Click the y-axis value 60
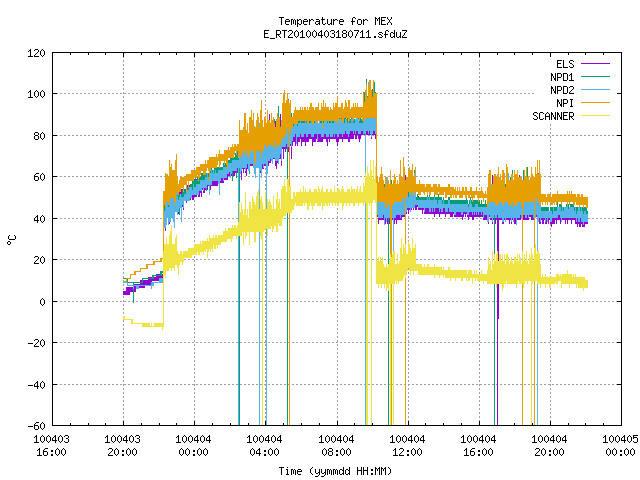 [x=40, y=177]
